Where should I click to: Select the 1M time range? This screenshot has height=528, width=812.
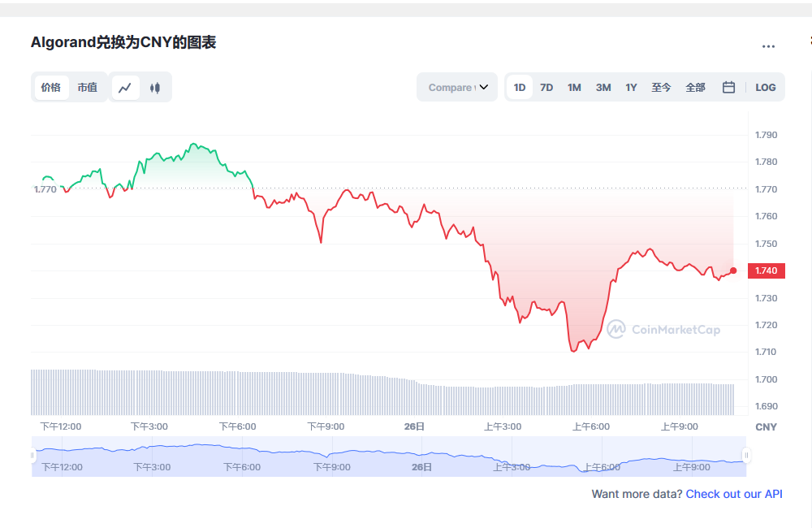[574, 88]
